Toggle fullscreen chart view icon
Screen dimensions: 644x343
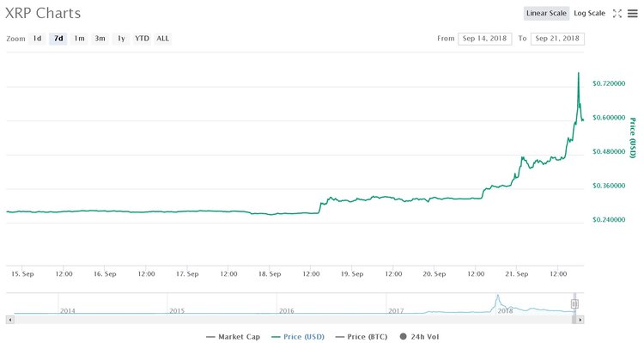[617, 14]
